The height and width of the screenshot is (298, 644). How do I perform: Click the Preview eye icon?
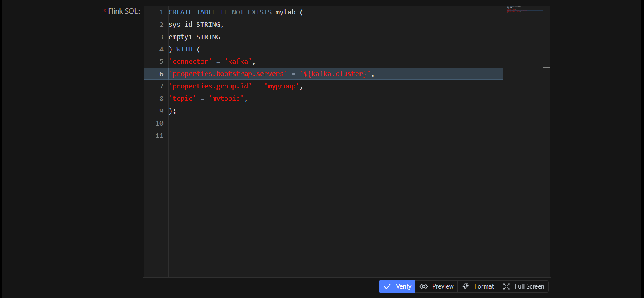[x=424, y=286]
